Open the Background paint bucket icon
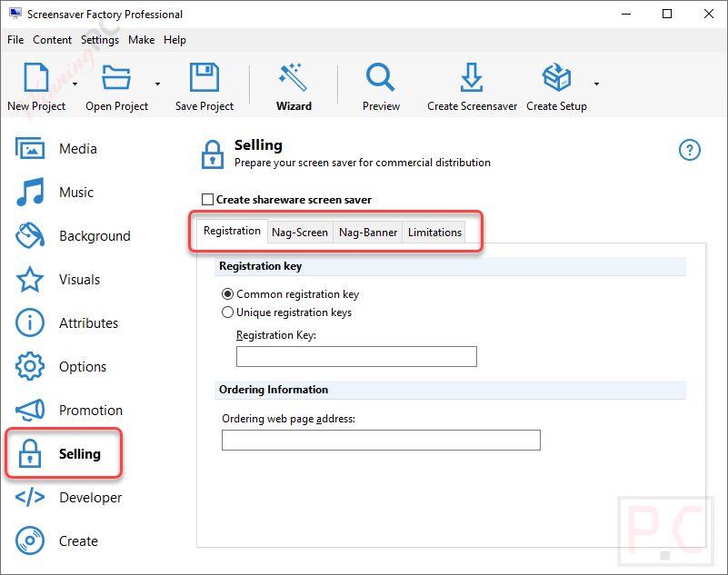Viewport: 728px width, 575px height. tap(30, 235)
